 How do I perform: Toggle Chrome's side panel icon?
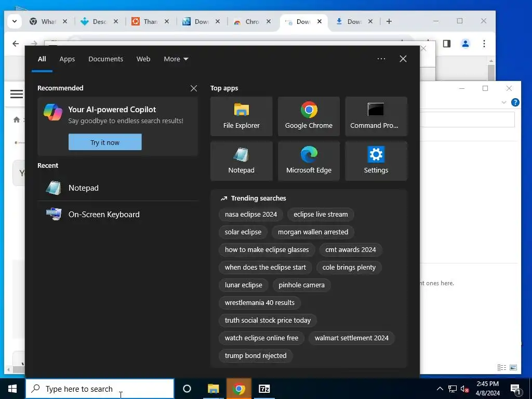click(447, 44)
